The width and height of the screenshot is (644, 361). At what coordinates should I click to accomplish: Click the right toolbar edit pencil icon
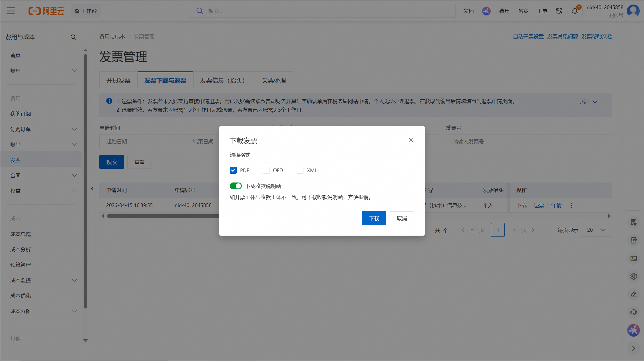pyautogui.click(x=634, y=294)
